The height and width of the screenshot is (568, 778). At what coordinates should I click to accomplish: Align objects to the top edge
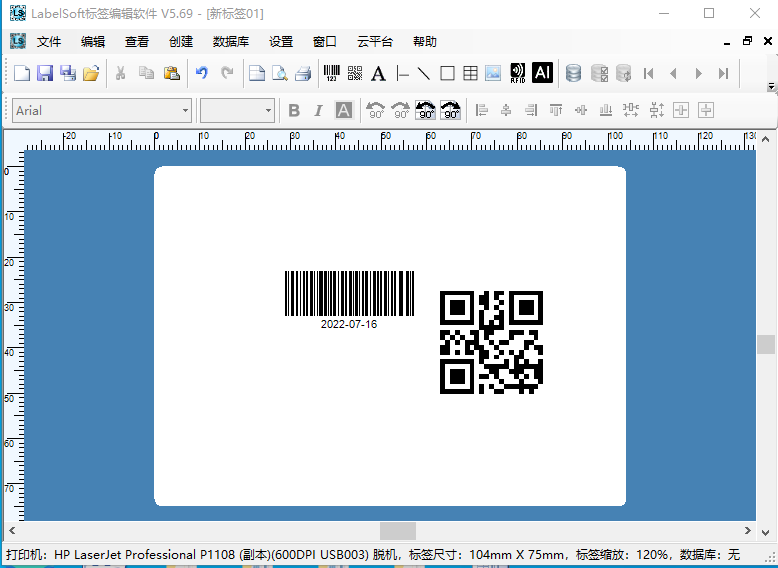click(556, 110)
